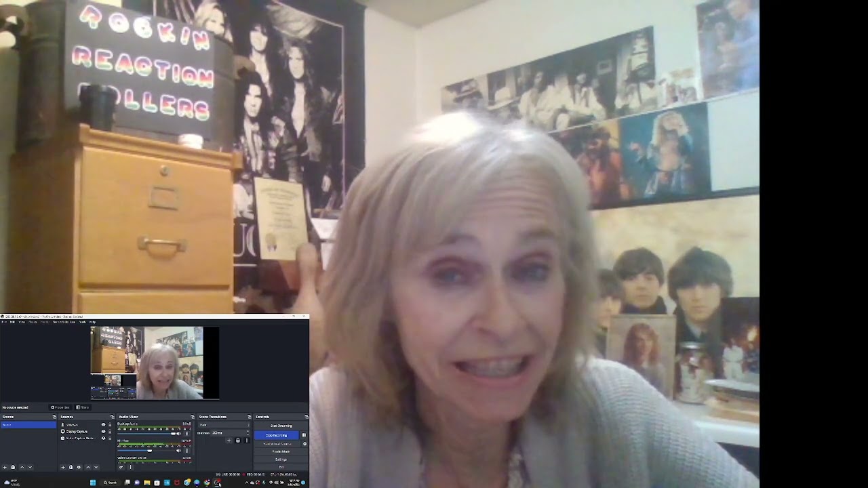Open OBS Settings from Controls

pos(281,460)
